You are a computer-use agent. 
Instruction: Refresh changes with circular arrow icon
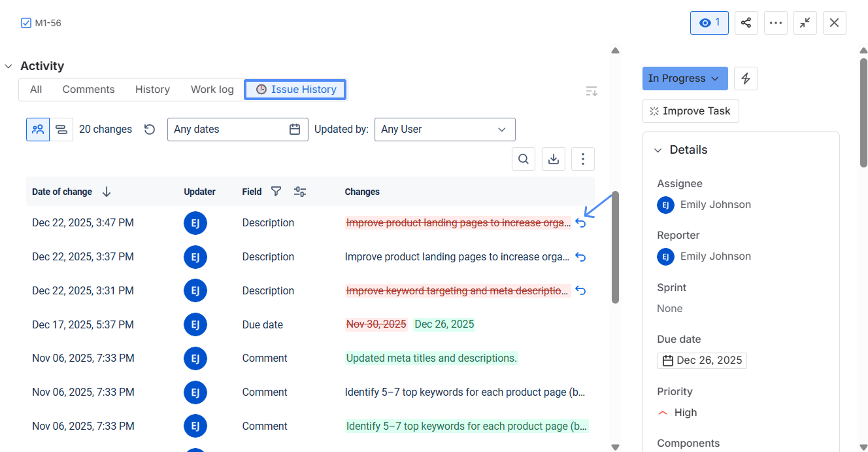(150, 130)
